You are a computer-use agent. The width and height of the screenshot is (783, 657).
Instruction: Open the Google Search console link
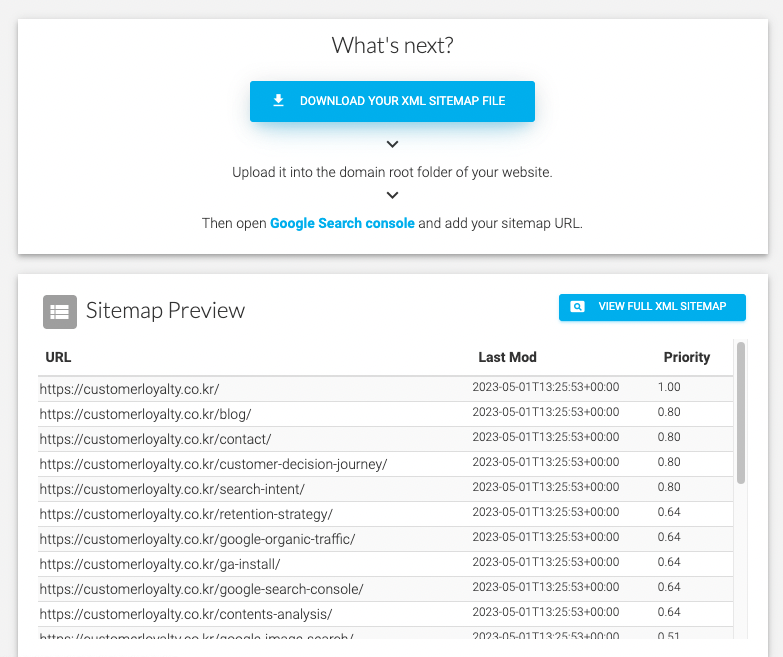(342, 223)
